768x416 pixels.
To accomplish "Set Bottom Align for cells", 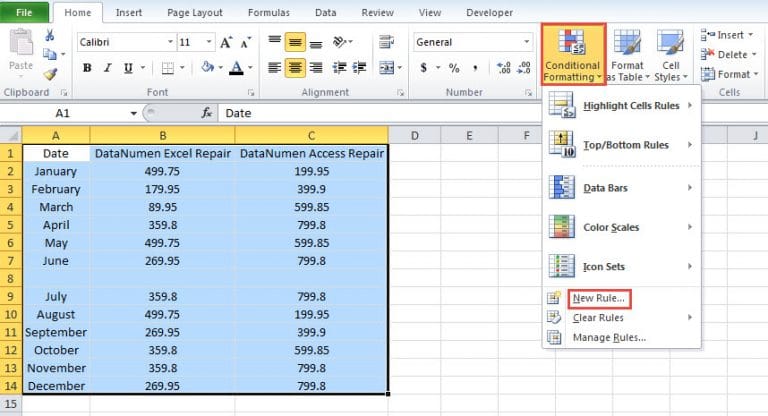I will pos(316,42).
